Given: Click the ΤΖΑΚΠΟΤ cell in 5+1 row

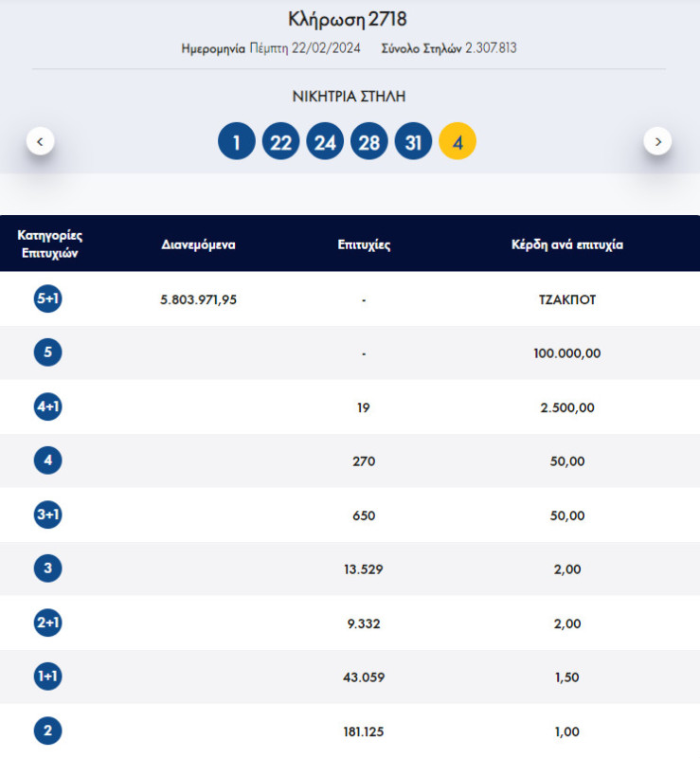Looking at the screenshot, I should [x=566, y=299].
